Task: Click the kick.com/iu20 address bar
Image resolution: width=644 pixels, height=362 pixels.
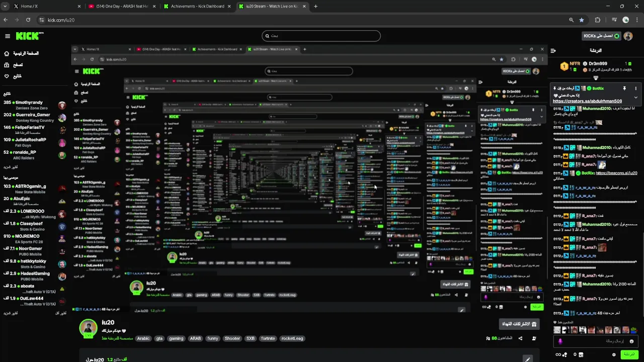Action: [312, 20]
